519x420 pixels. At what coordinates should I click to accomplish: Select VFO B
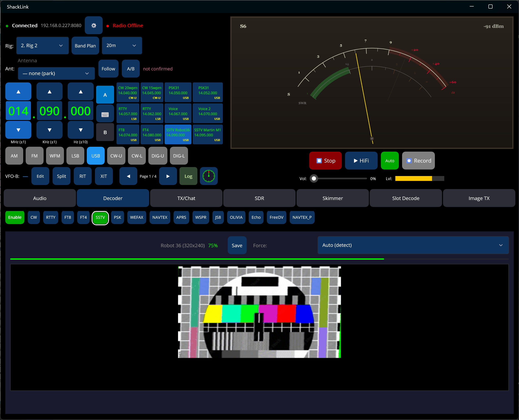[105, 132]
